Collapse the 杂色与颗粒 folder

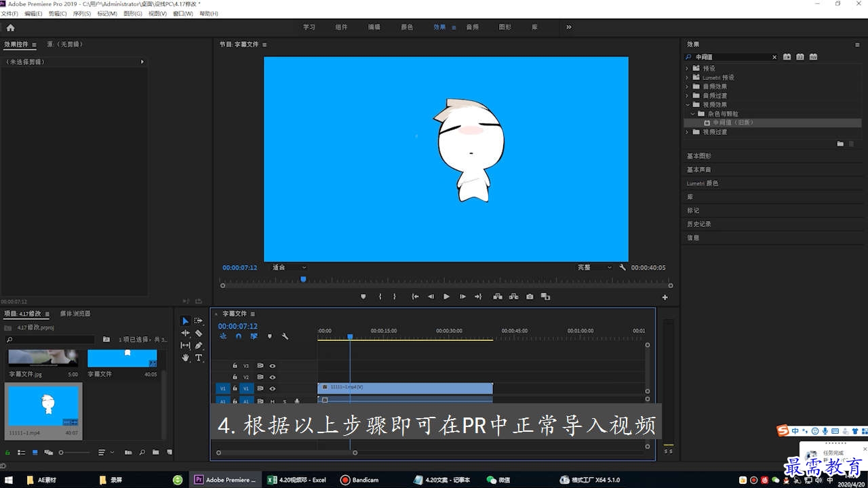click(693, 114)
